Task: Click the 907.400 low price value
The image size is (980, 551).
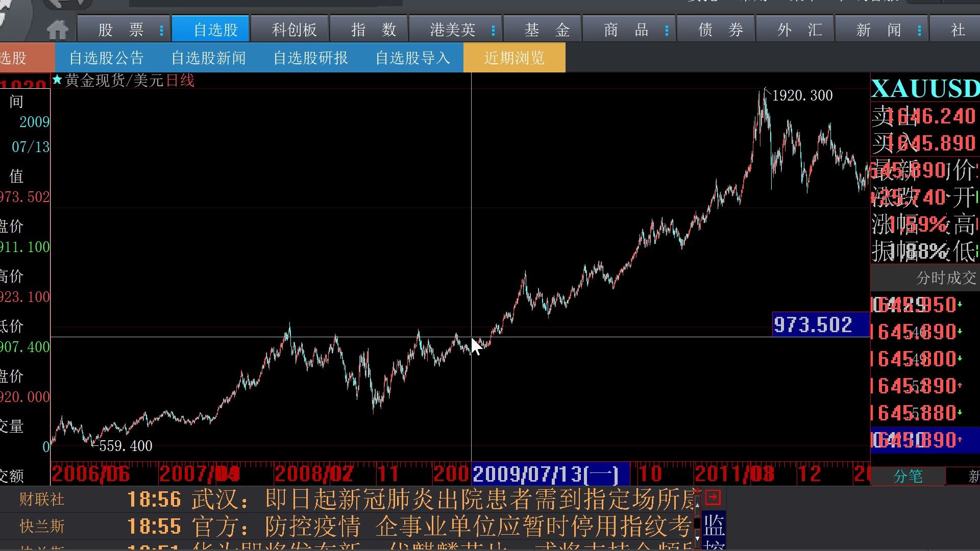Action: (x=25, y=347)
